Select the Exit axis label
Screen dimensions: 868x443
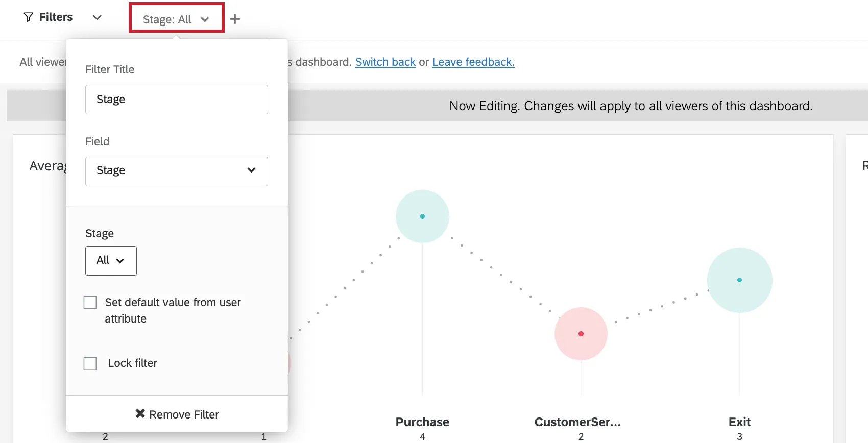pos(739,422)
